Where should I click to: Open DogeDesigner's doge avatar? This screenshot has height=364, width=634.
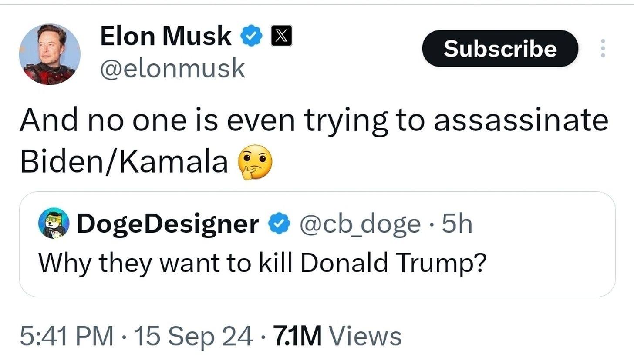tap(53, 223)
